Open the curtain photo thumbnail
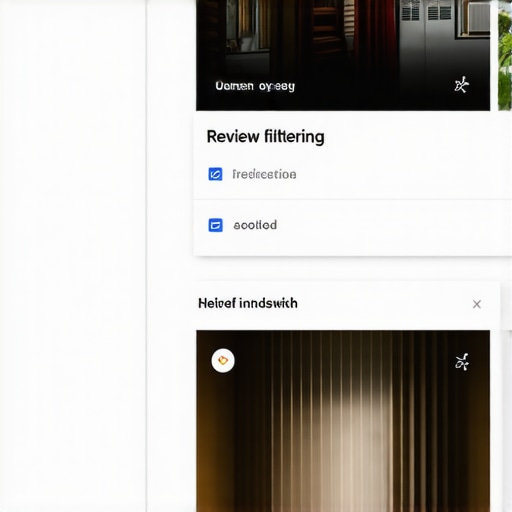512x512 pixels. 343,421
